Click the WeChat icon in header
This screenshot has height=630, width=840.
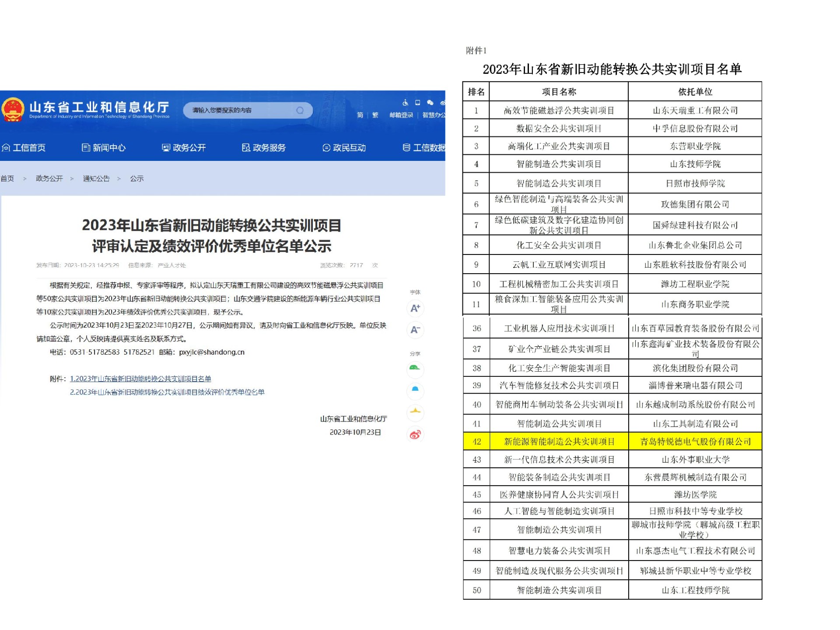430,103
